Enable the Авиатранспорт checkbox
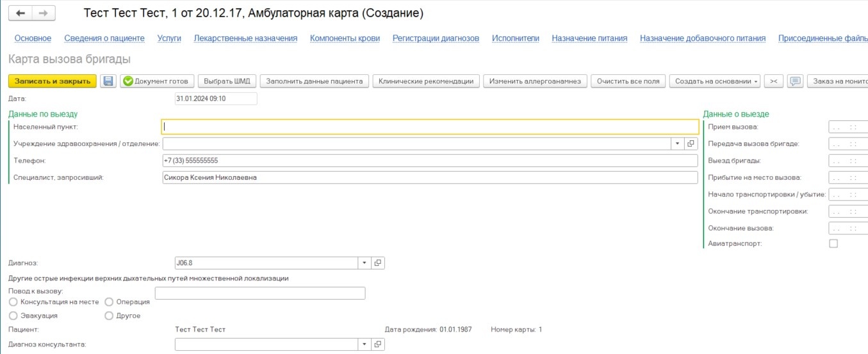Viewport: 868px width, 354px height. 833,243
